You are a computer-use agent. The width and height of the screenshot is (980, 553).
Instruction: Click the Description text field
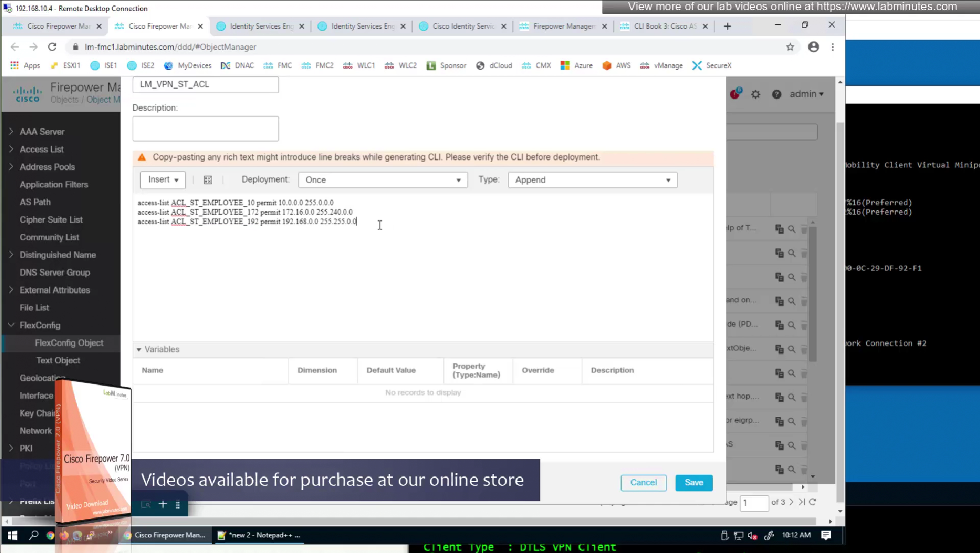click(x=205, y=128)
